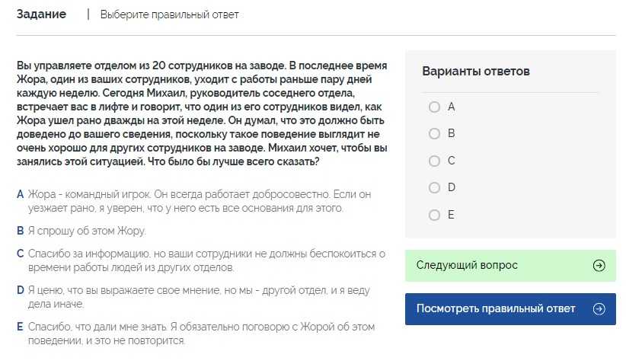Choose radio option D
Image resolution: width=626 pixels, height=364 pixels.
(x=434, y=187)
